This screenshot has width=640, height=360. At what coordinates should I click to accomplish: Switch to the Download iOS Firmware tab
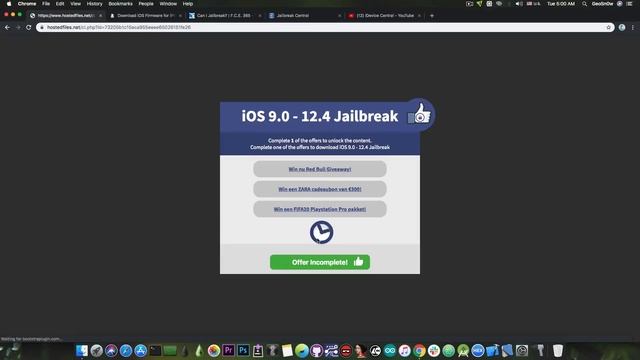click(145, 16)
